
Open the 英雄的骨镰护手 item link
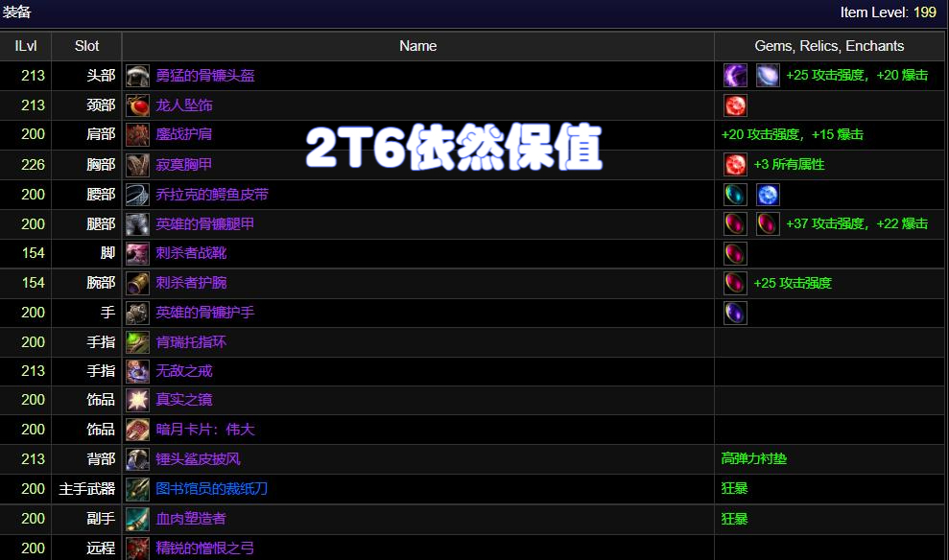click(x=205, y=313)
